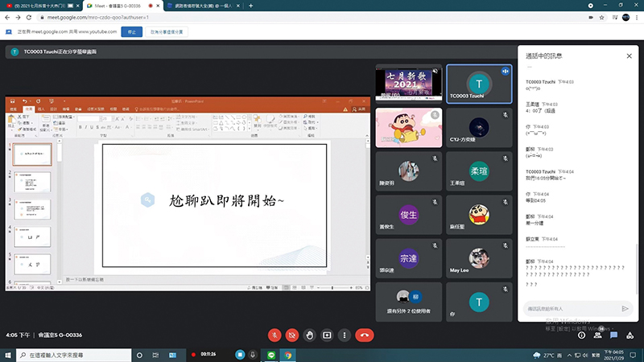Open the LINE app in the taskbar
644x362 pixels.
[271, 355]
